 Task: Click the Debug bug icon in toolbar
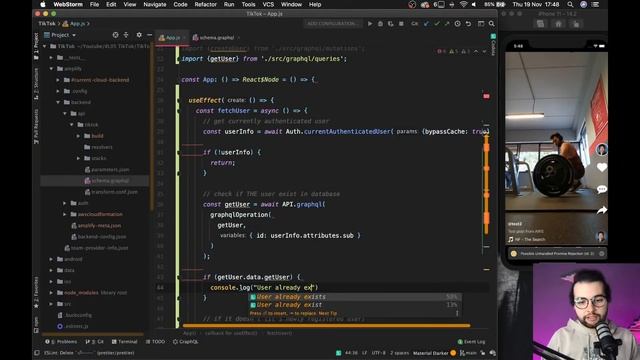(x=380, y=24)
